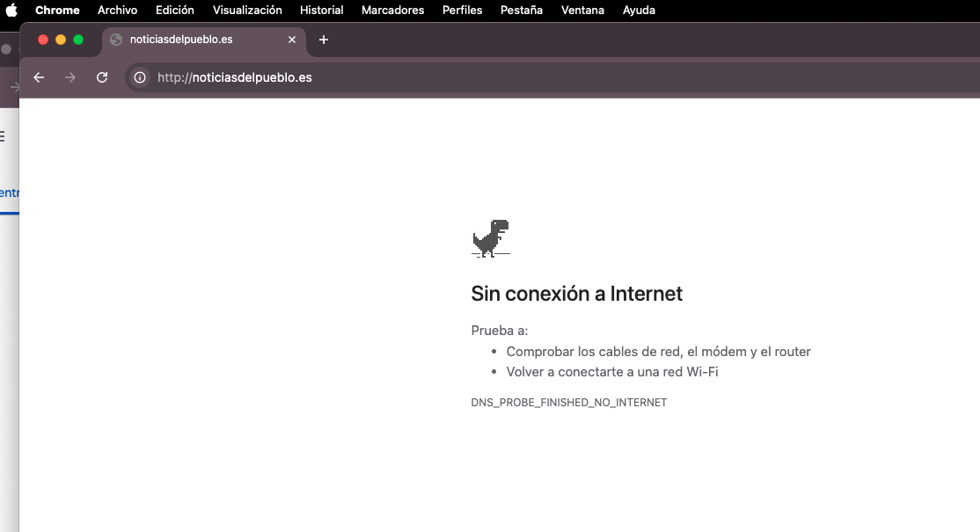The height and width of the screenshot is (532, 980).
Task: Click the offline dinosaur icon
Action: click(x=491, y=238)
